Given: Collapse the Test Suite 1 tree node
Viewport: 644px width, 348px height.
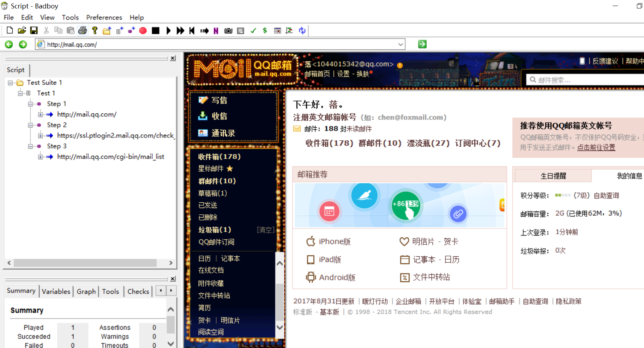Looking at the screenshot, I should [10, 83].
